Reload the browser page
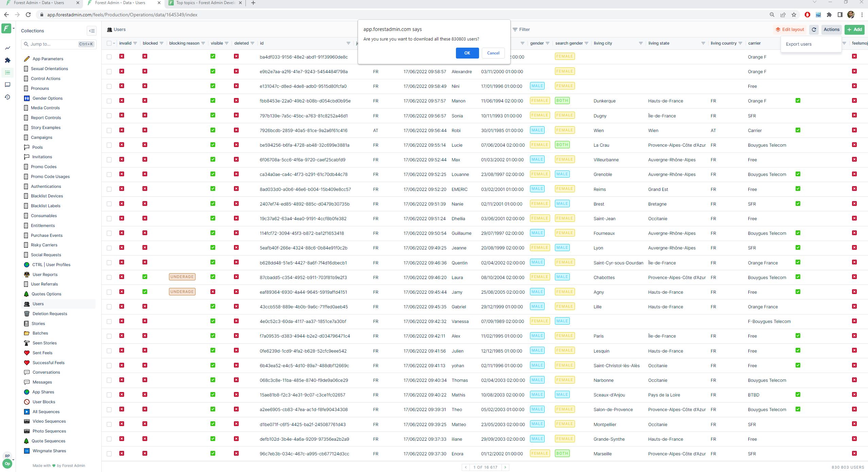Screen dimensions: 868x472 pos(28,15)
